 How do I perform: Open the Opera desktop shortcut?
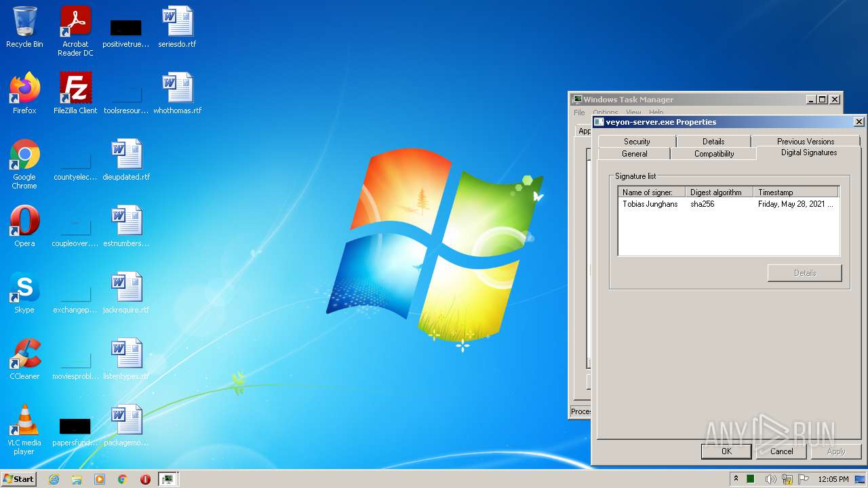tap(24, 226)
